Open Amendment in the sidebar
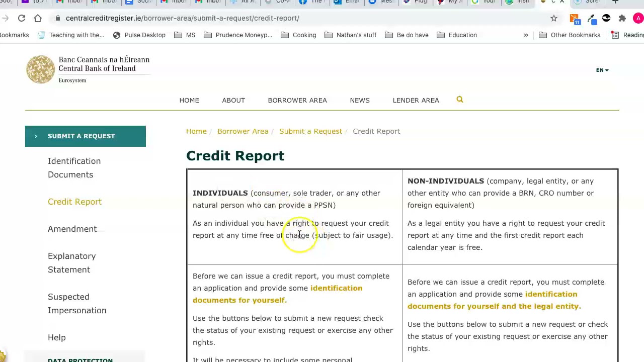 (72, 229)
